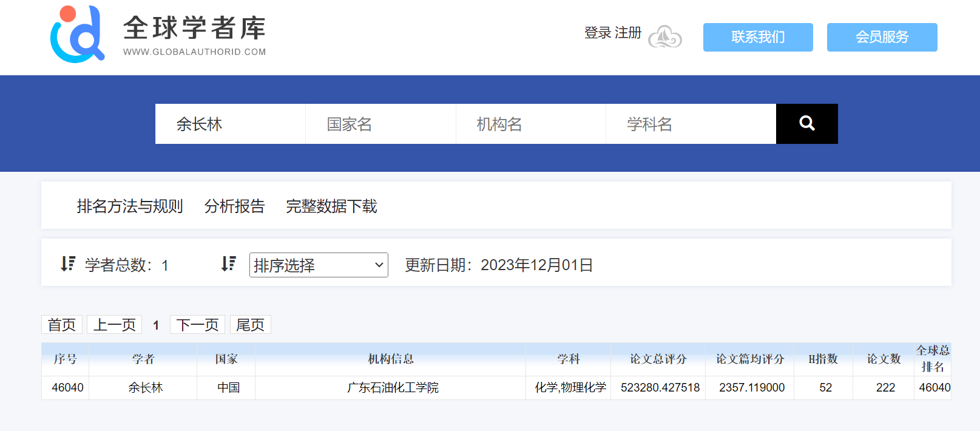The height and width of the screenshot is (431, 980).
Task: Click sort icon next to 学者总数
Action: point(68,264)
